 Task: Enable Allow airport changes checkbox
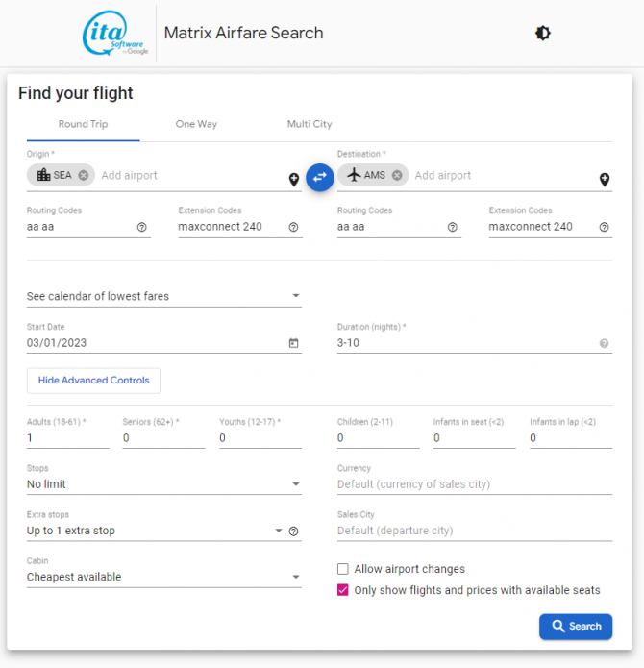(343, 569)
